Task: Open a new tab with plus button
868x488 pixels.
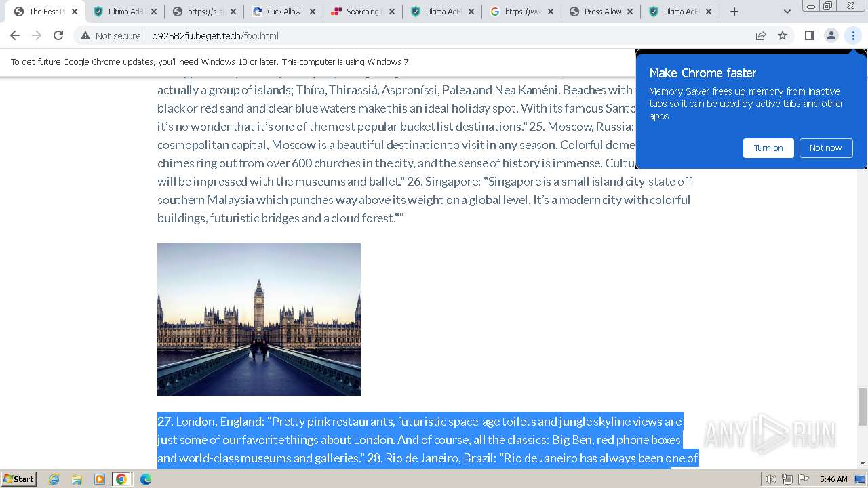Action: [734, 12]
